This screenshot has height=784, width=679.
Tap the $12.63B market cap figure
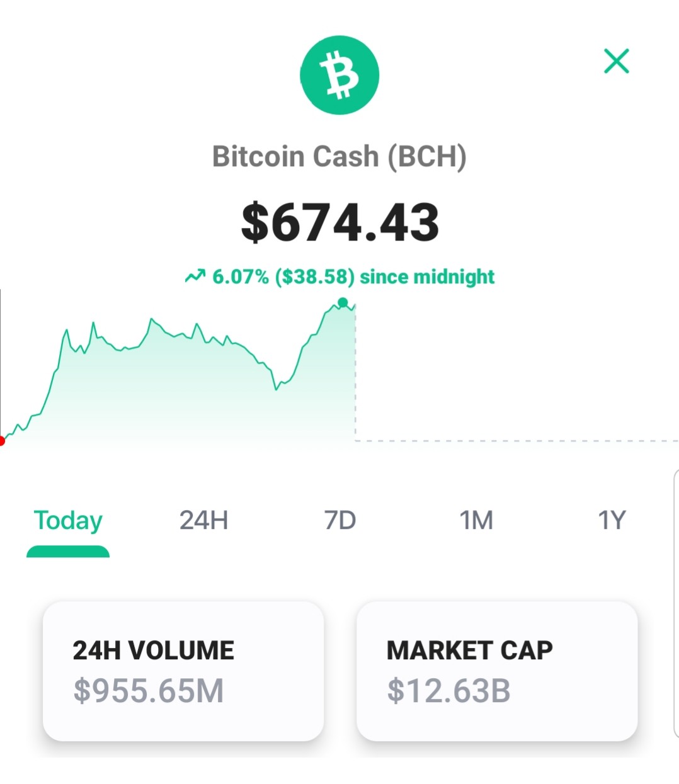point(448,690)
